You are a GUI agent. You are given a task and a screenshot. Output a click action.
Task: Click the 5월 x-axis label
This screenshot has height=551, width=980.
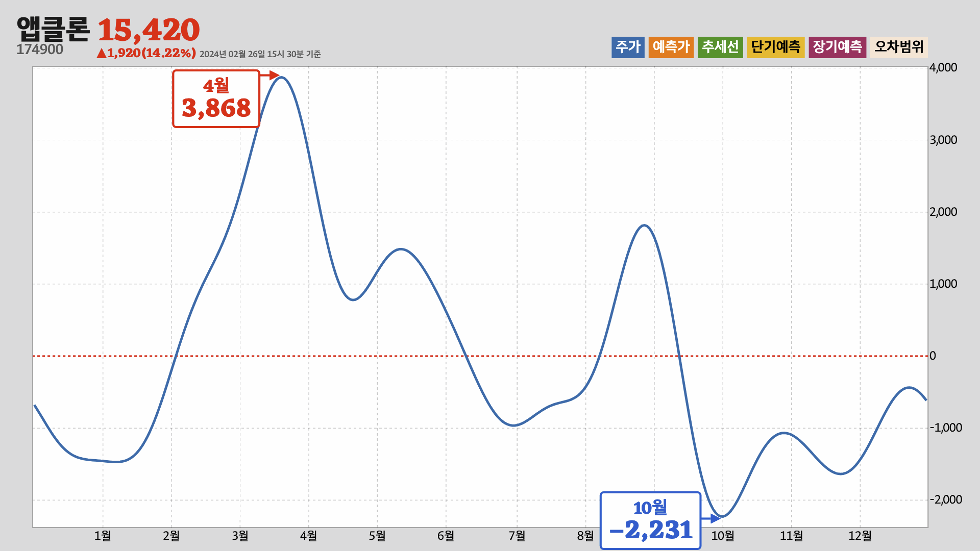377,536
